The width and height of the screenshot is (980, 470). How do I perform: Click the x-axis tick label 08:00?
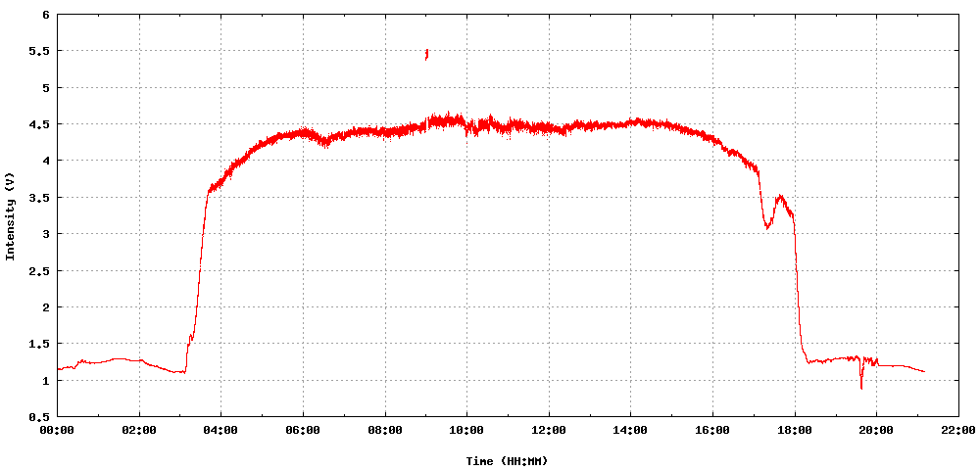pos(385,430)
